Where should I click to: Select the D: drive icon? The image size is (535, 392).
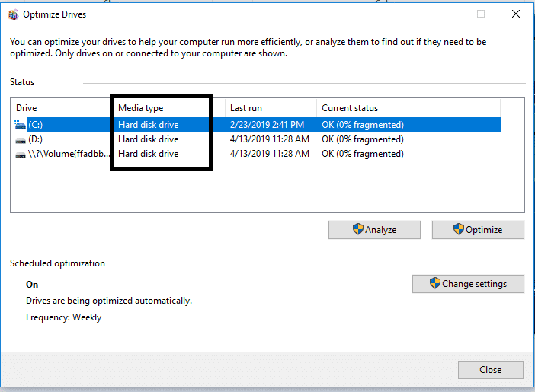(21, 140)
